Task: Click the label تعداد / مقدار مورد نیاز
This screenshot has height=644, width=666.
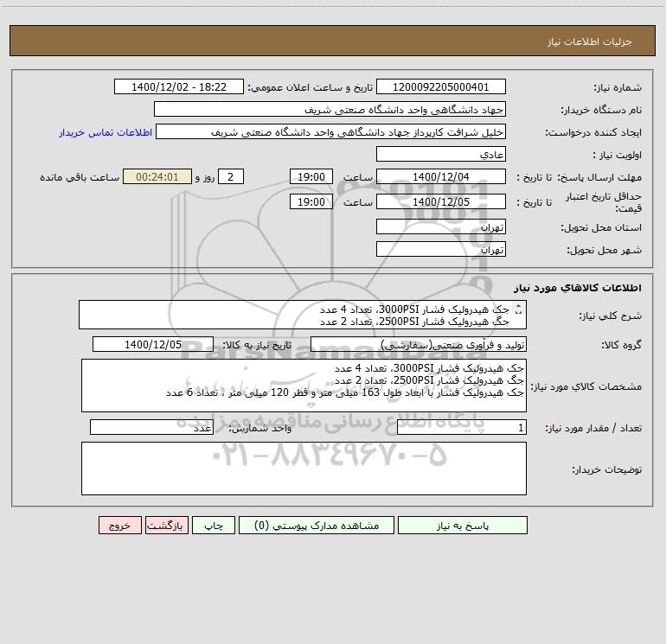Action: (593, 428)
